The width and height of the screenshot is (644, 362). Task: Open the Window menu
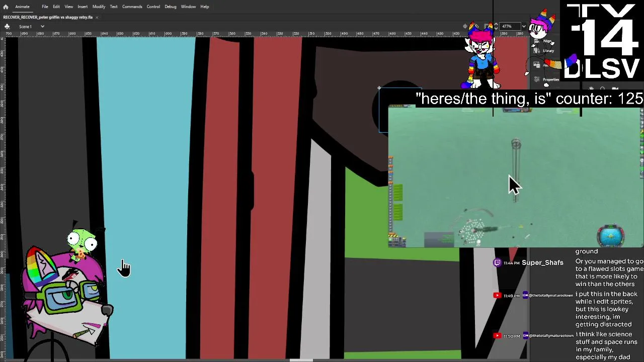coord(188,7)
